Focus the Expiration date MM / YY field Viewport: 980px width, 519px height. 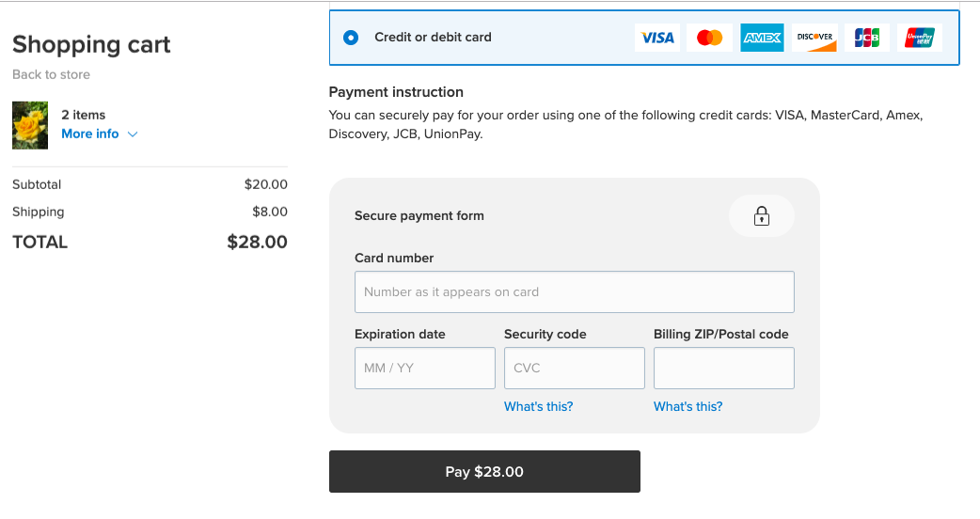click(x=425, y=368)
